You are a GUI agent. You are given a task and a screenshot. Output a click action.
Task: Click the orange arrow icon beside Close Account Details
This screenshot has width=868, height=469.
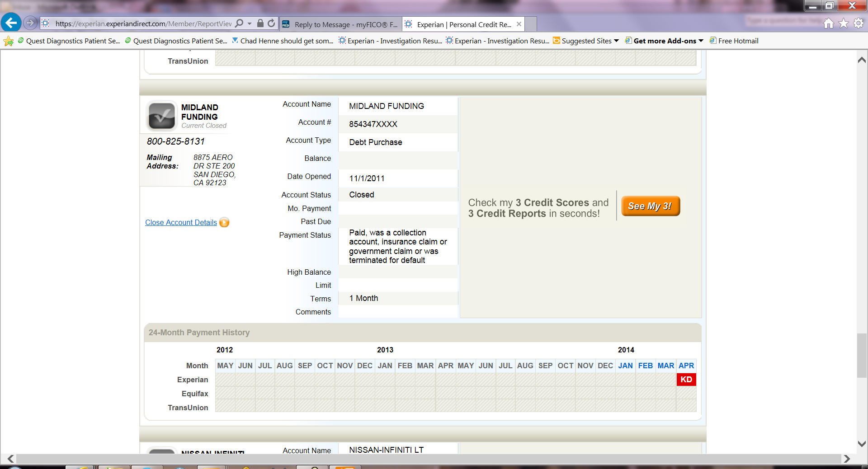point(224,222)
